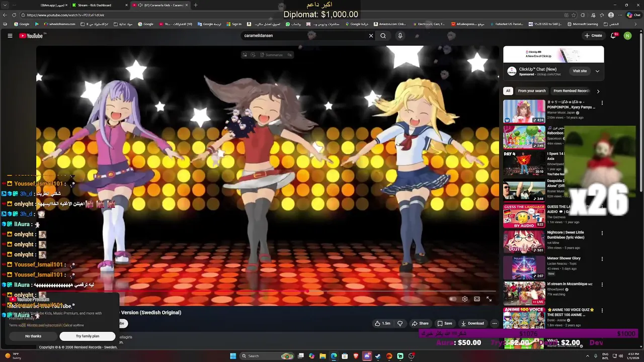Open the taskbar volume control
This screenshot has height=362, width=644.
pos(620,356)
